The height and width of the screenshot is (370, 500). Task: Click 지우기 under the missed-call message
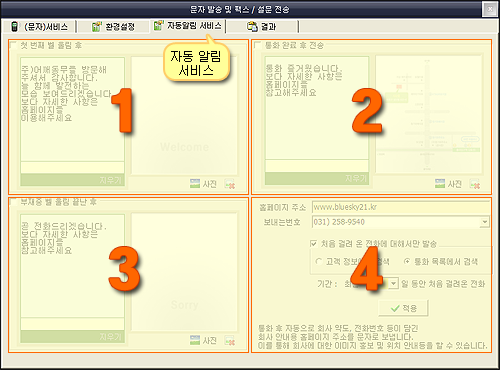pyautogui.click(x=72, y=337)
